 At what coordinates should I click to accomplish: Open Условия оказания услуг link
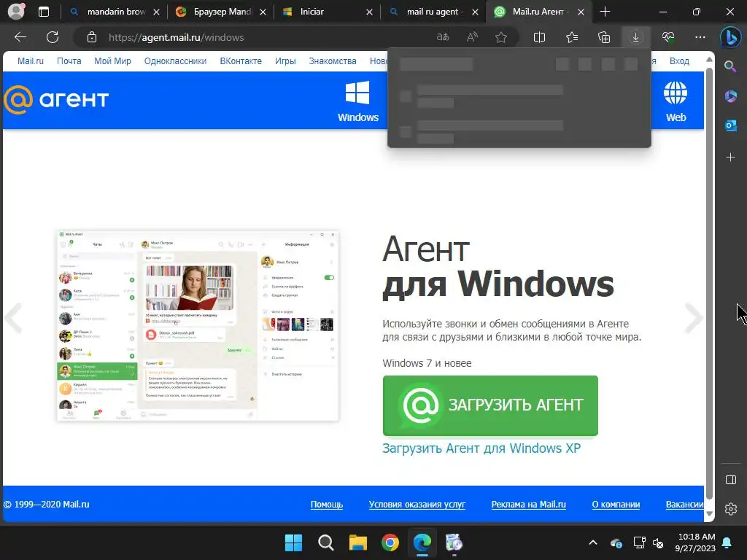(417, 505)
